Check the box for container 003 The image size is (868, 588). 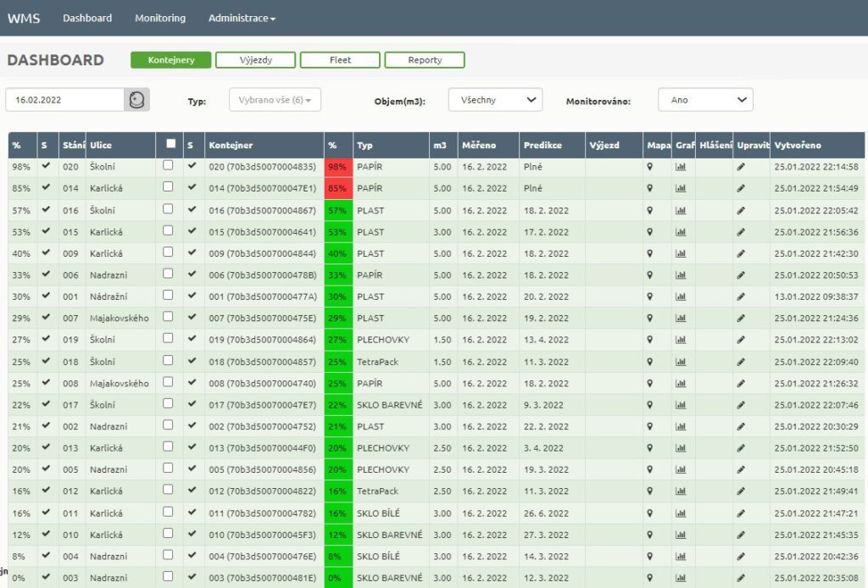click(x=168, y=576)
